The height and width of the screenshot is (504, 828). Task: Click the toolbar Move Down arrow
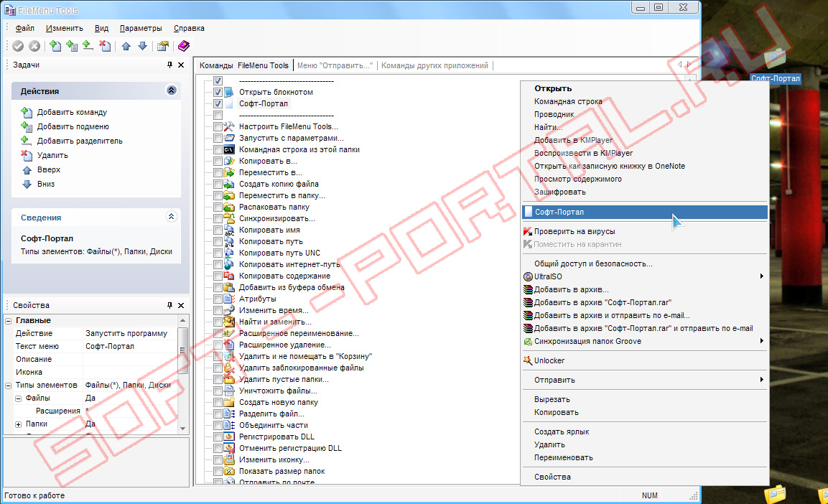(142, 47)
